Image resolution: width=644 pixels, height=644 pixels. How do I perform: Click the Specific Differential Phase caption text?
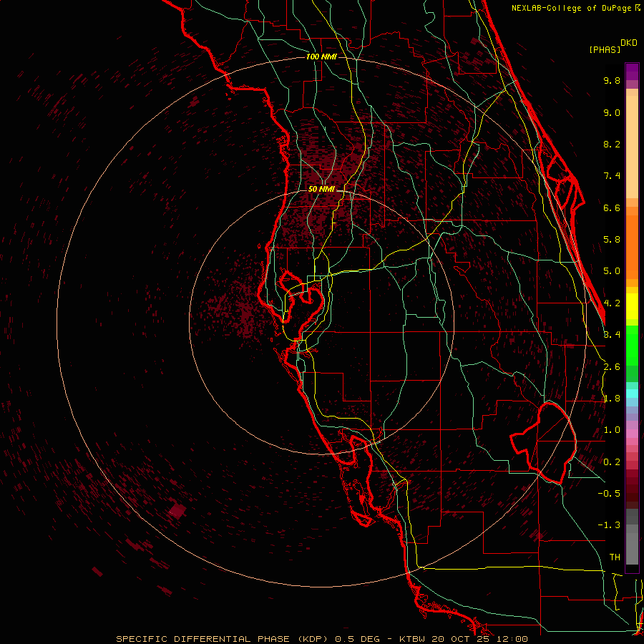click(x=321, y=639)
